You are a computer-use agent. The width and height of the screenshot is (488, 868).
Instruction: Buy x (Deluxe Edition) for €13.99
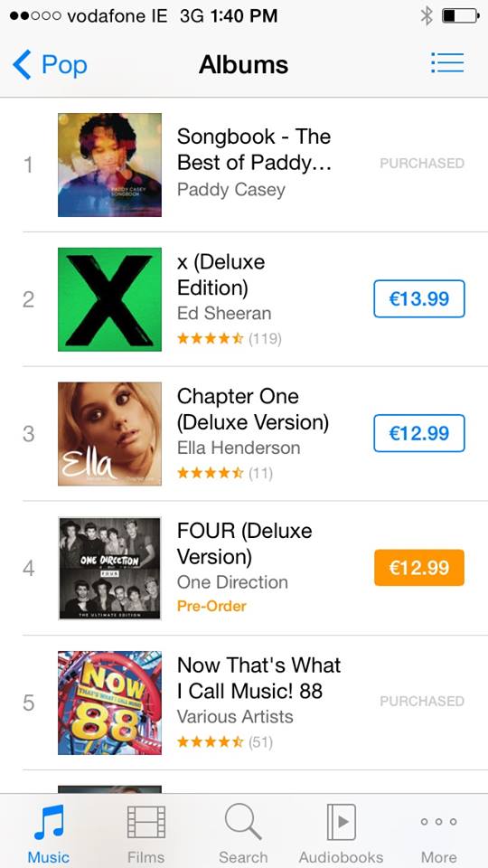418,299
